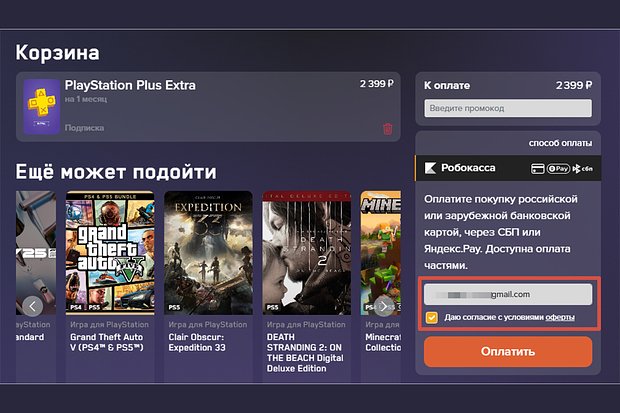The height and width of the screenshot is (413, 620).
Task: Click Clair Obscur: Expedition 33 title text
Action: pos(197,342)
